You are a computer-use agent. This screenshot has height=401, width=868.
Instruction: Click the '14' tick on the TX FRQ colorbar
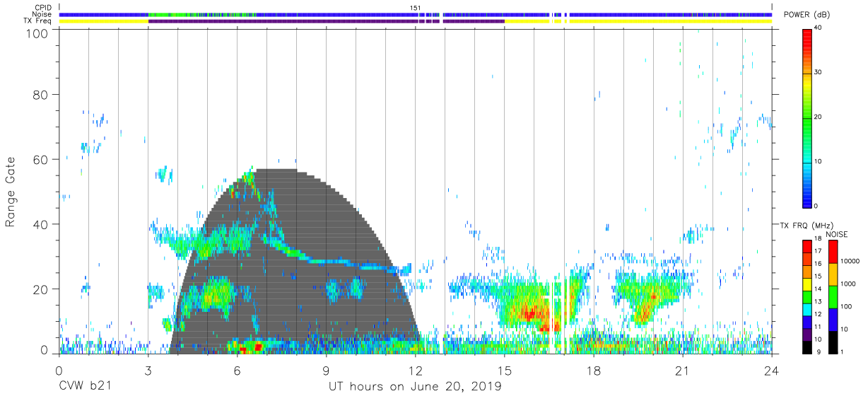(x=818, y=289)
